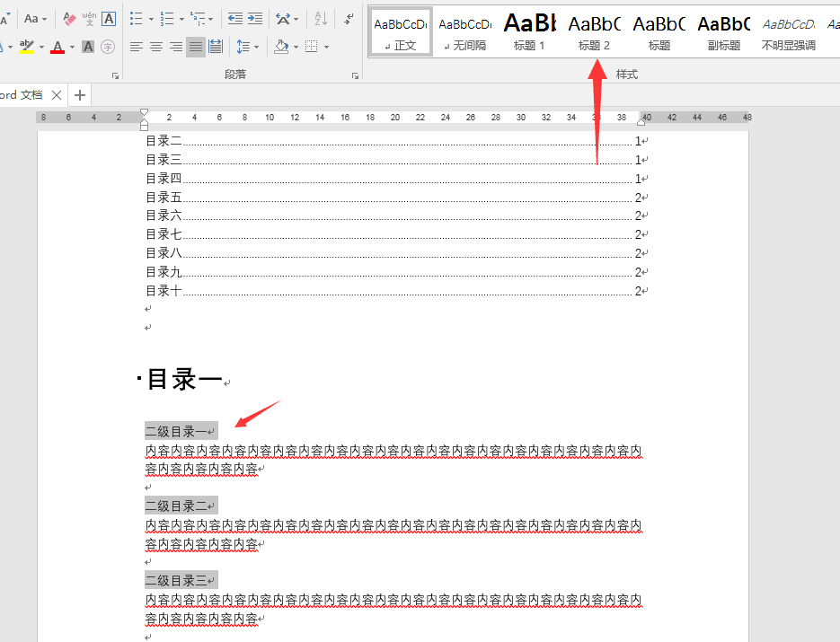Click the hanging indent marker on ruler
Screen dimensions: 840x642
point(144,121)
